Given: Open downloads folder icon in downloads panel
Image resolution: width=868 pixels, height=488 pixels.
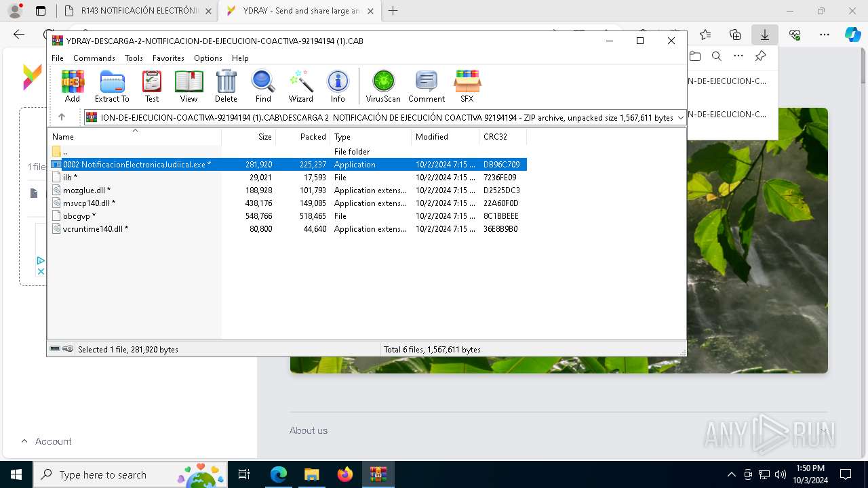Looking at the screenshot, I should click(695, 56).
